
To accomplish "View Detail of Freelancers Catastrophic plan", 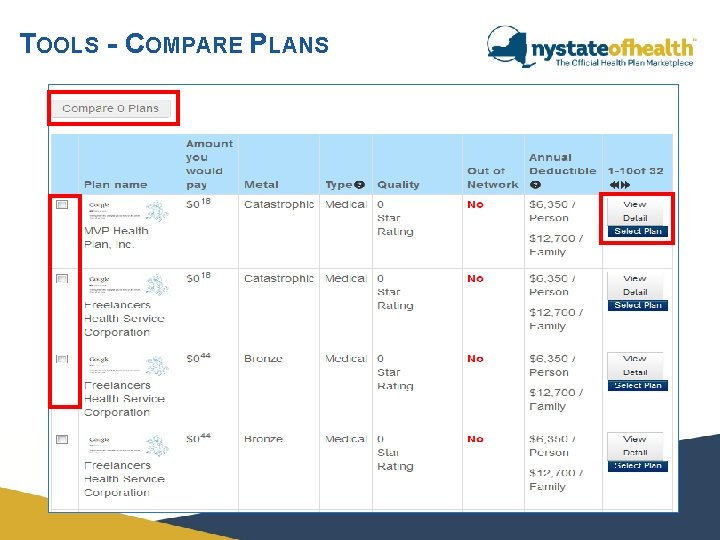I will point(635,285).
